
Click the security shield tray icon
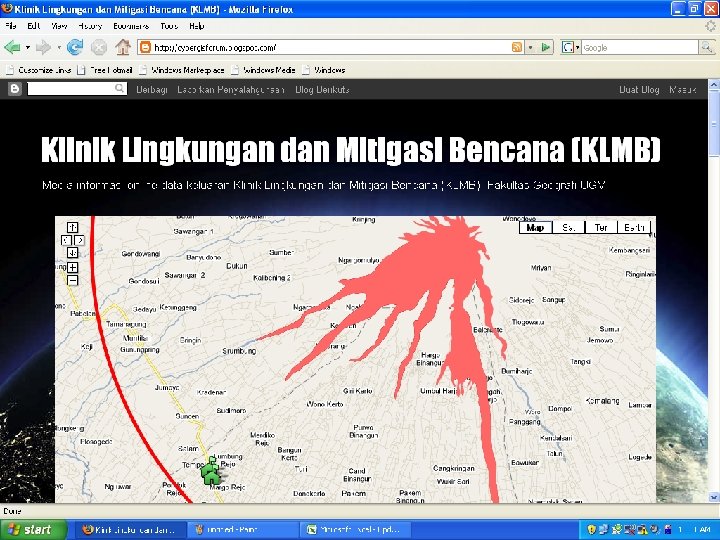[x=591, y=530]
